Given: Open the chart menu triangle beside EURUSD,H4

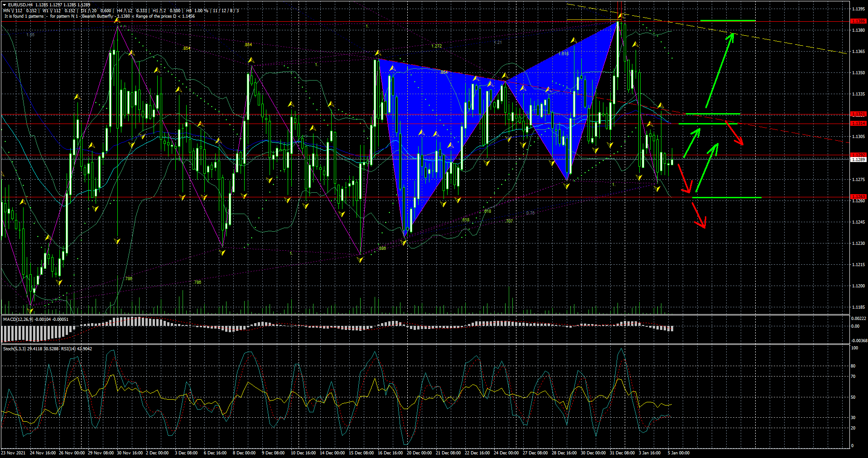Looking at the screenshot, I should pyautogui.click(x=5, y=5).
